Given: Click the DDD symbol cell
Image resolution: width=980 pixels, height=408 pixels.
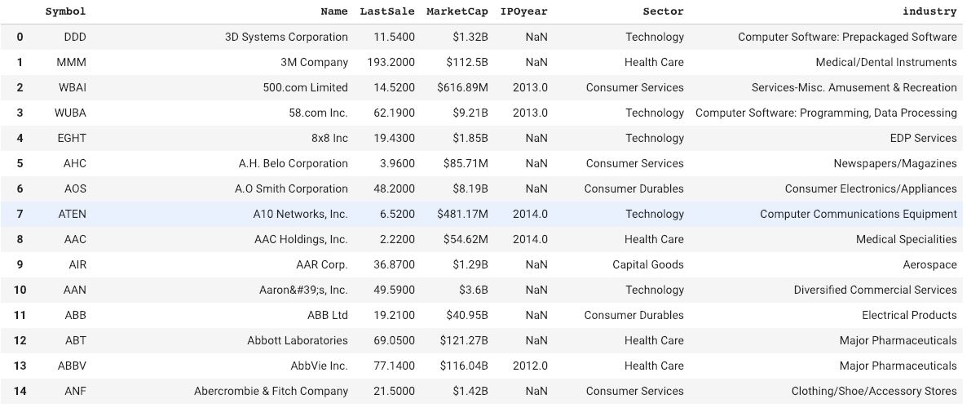Looking at the screenshot, I should coord(75,37).
